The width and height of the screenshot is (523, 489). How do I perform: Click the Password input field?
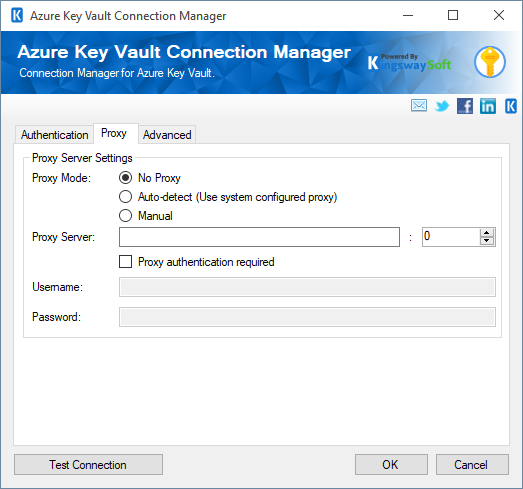pos(307,317)
